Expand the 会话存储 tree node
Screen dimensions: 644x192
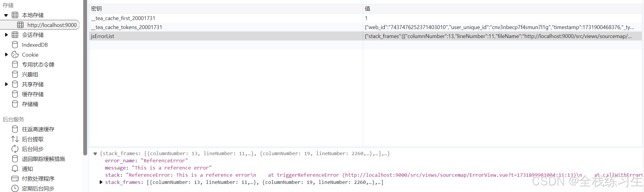click(6, 35)
